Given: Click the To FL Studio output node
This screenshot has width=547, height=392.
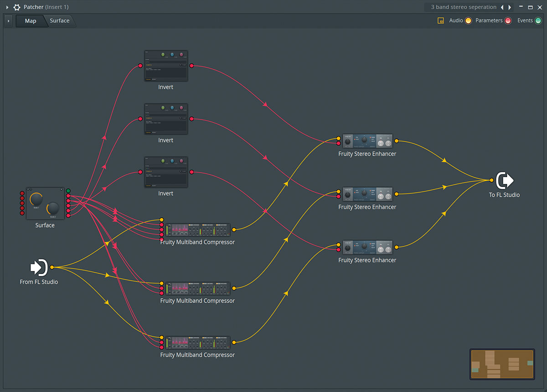Looking at the screenshot, I should 505,180.
